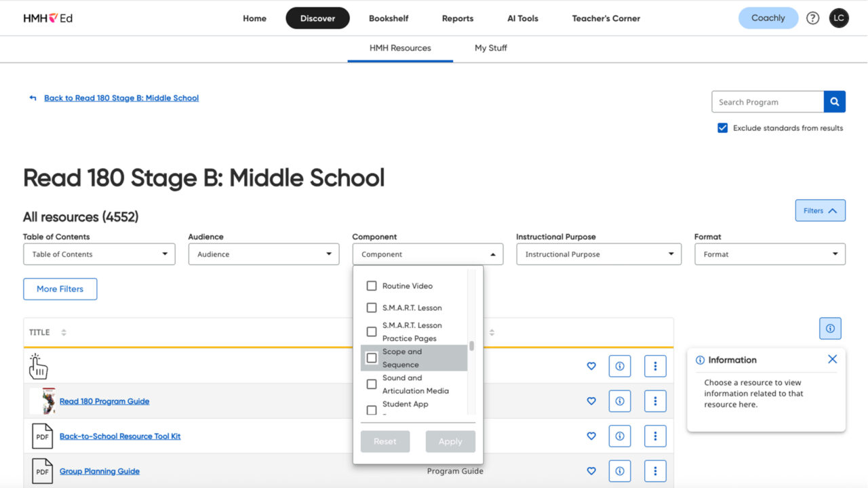Follow Back to Read 180 Stage B link
The image size is (868, 488).
[x=121, y=98]
